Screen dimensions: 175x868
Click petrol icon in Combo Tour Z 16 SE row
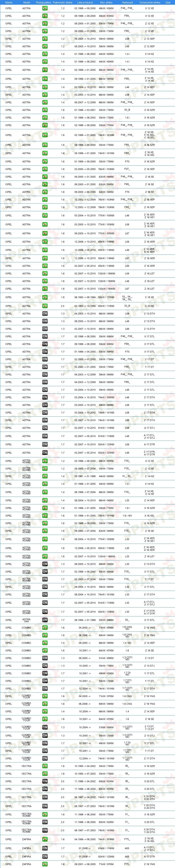tap(45, 719)
